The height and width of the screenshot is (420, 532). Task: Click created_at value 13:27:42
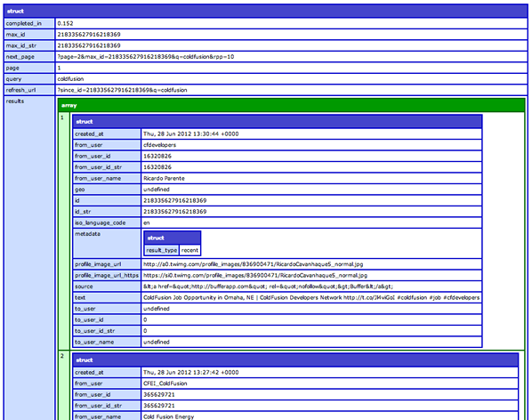coord(190,373)
